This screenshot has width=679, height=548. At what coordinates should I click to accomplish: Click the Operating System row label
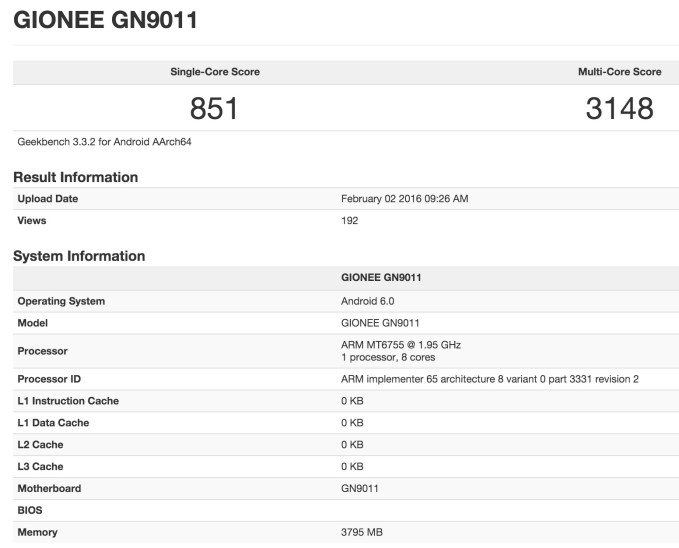pos(61,301)
